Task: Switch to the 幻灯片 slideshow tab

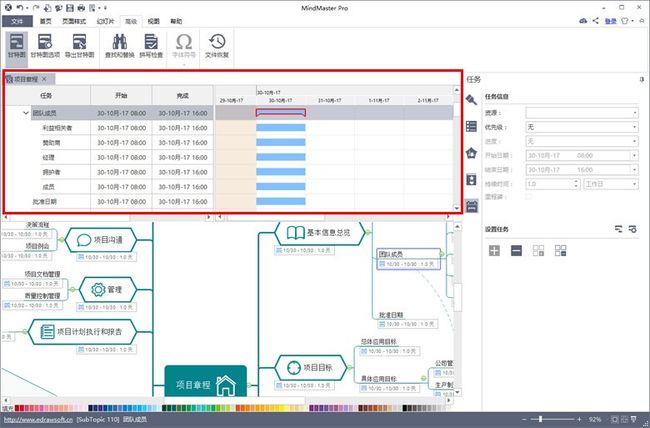Action: coord(105,21)
